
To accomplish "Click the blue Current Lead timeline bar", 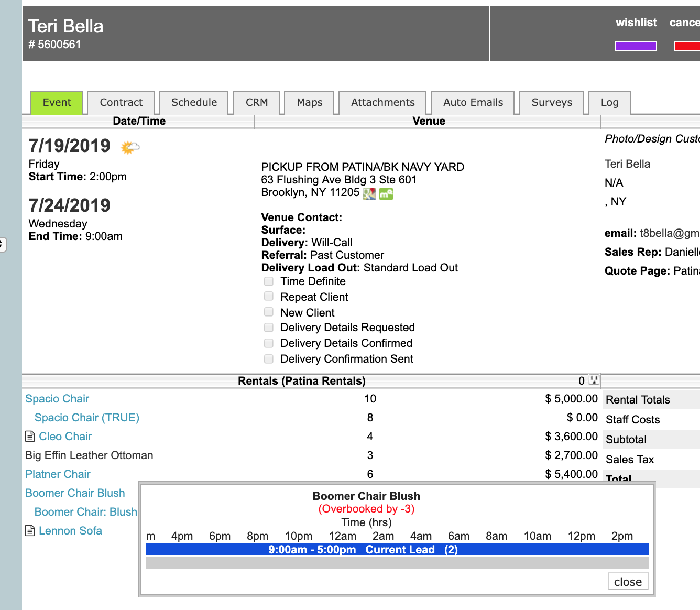I will click(397, 549).
